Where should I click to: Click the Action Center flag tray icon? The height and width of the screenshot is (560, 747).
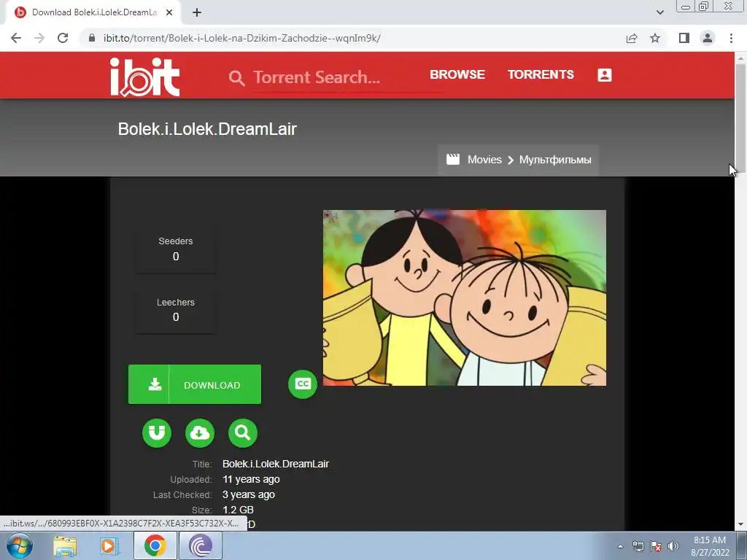656,546
